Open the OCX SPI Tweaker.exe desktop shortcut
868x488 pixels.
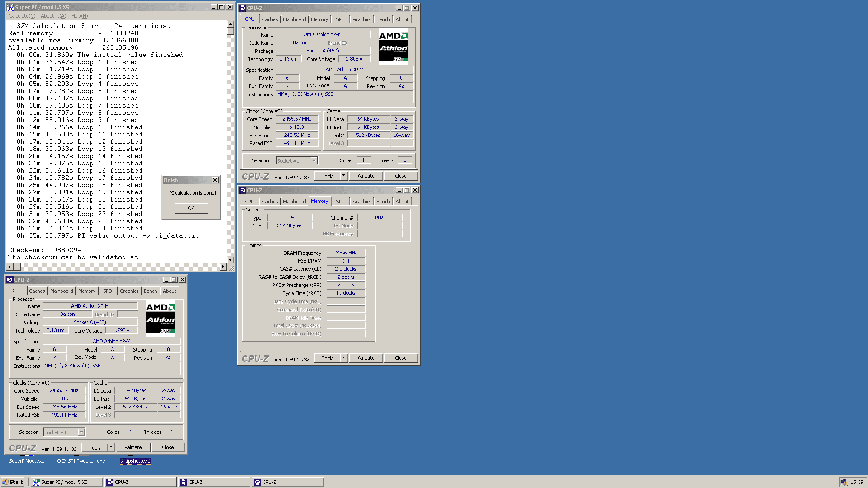81,461
